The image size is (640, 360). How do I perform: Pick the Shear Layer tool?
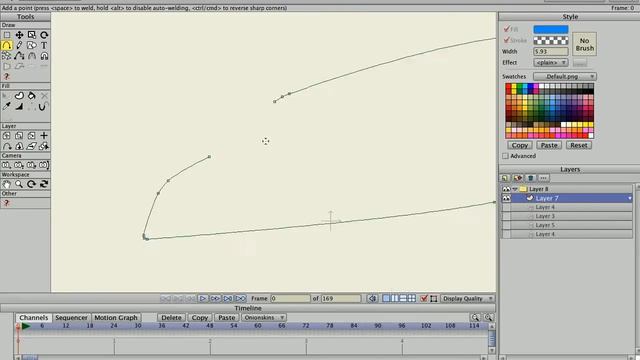[x=31, y=146]
